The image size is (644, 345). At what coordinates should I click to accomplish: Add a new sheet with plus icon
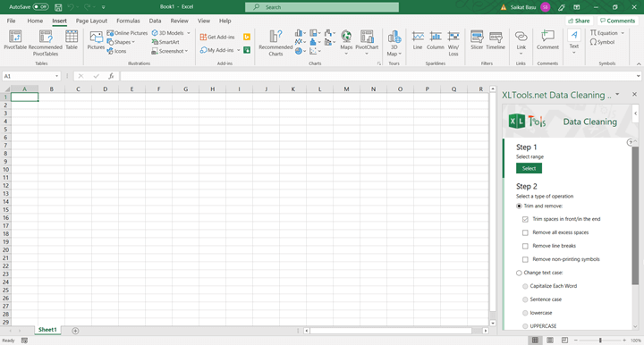[75, 331]
